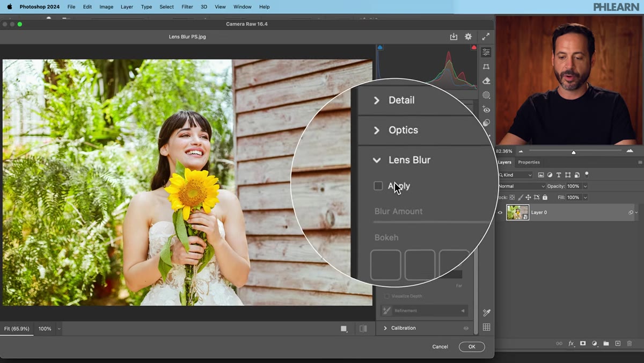Select the Masking circle tool in Camera Raw
The width and height of the screenshot is (644, 363).
pos(486,95)
